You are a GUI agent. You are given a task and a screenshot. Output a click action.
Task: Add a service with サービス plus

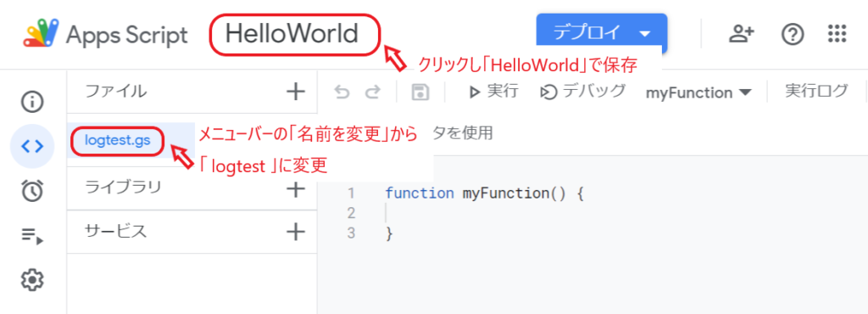click(x=296, y=232)
